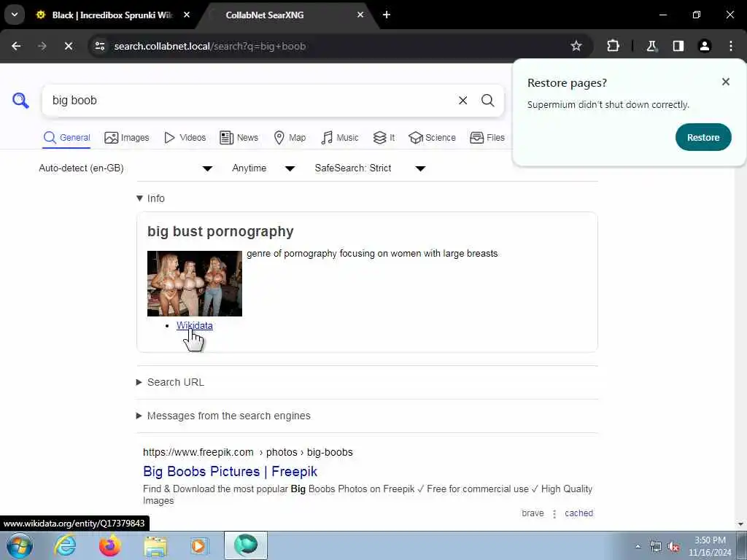This screenshot has height=560, width=747.
Task: Bookmark this page with star icon
Action: coord(576,46)
